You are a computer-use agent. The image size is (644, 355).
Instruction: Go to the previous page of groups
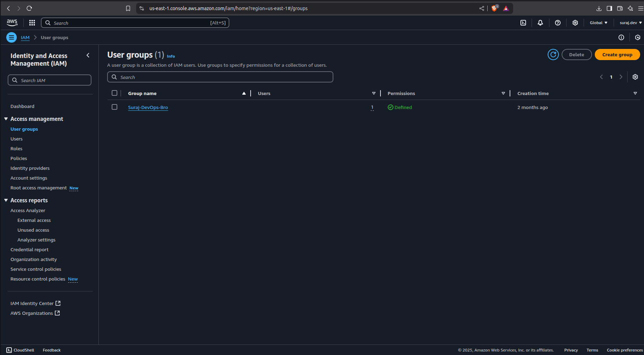(x=601, y=77)
